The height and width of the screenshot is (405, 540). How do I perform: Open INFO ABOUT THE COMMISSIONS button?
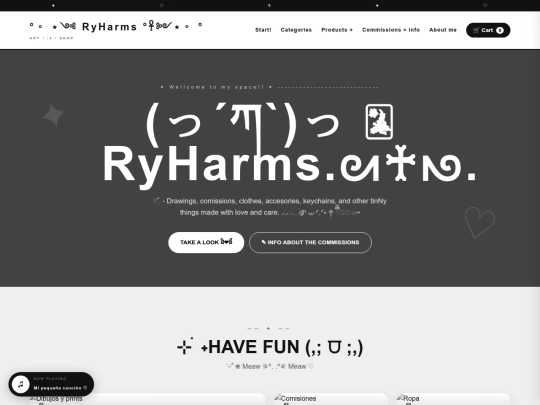click(x=310, y=242)
